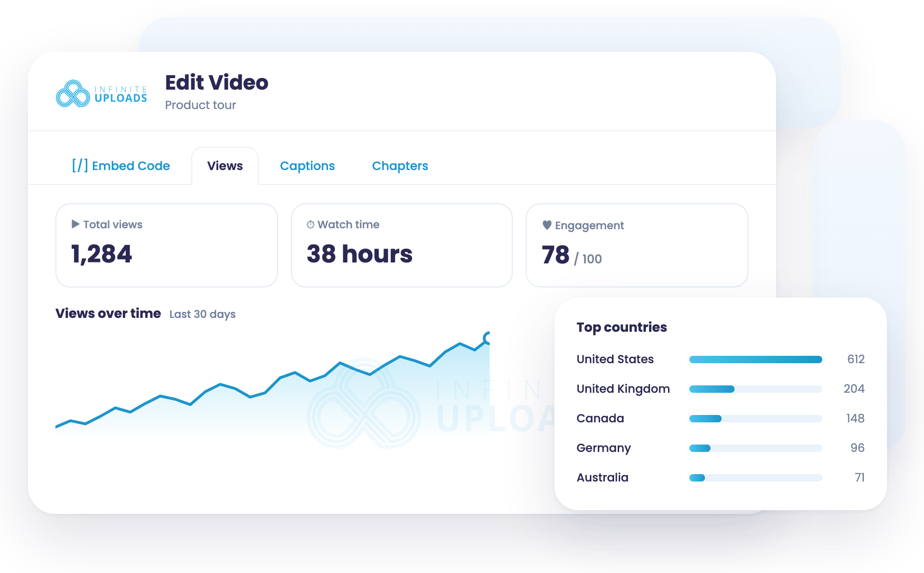Select the United States country label

pyautogui.click(x=615, y=359)
